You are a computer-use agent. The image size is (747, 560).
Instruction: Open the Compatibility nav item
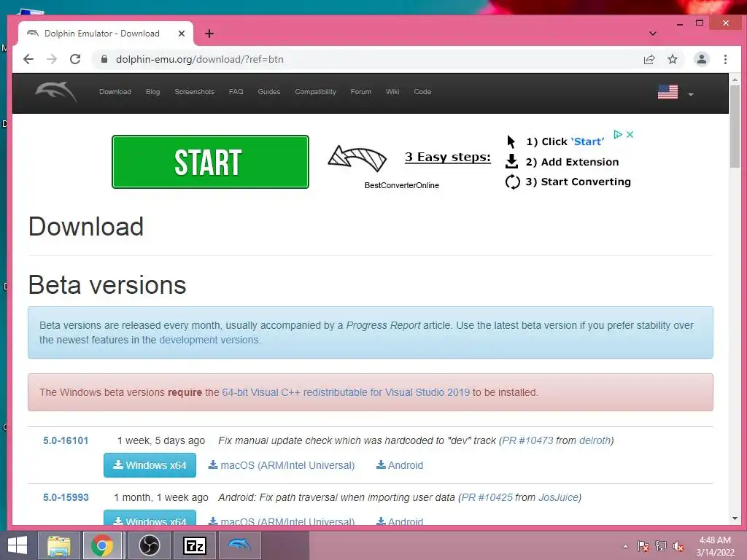(315, 92)
